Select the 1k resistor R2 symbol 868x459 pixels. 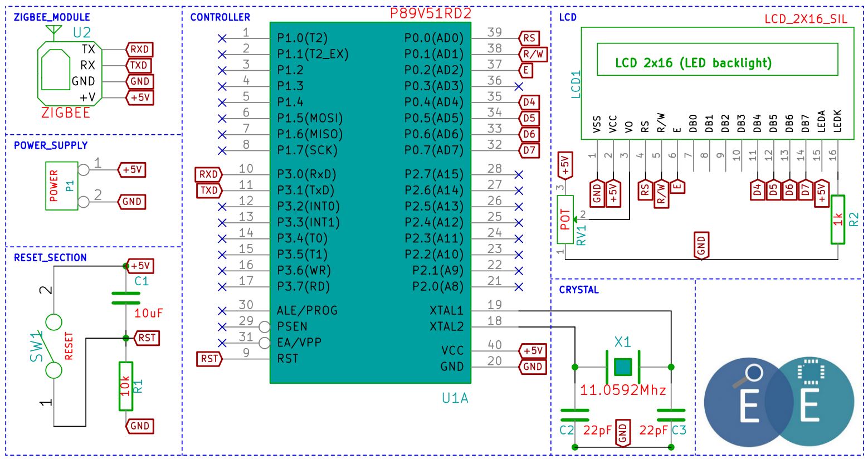pos(838,219)
